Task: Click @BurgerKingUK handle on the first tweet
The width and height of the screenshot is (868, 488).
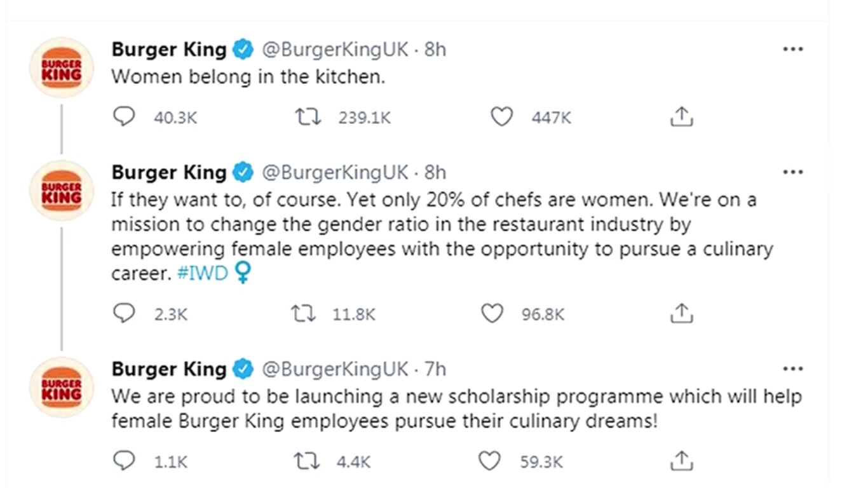Action: click(335, 50)
